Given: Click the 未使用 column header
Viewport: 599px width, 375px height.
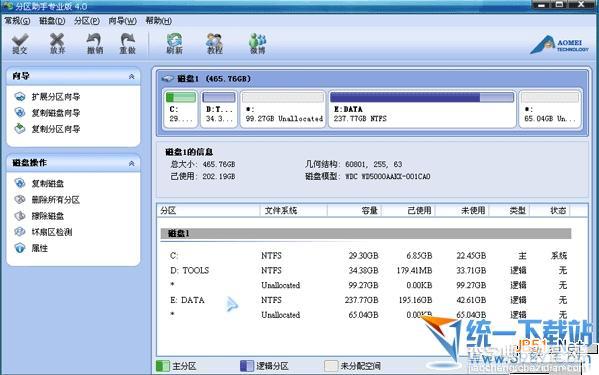Looking at the screenshot, I should tap(462, 210).
